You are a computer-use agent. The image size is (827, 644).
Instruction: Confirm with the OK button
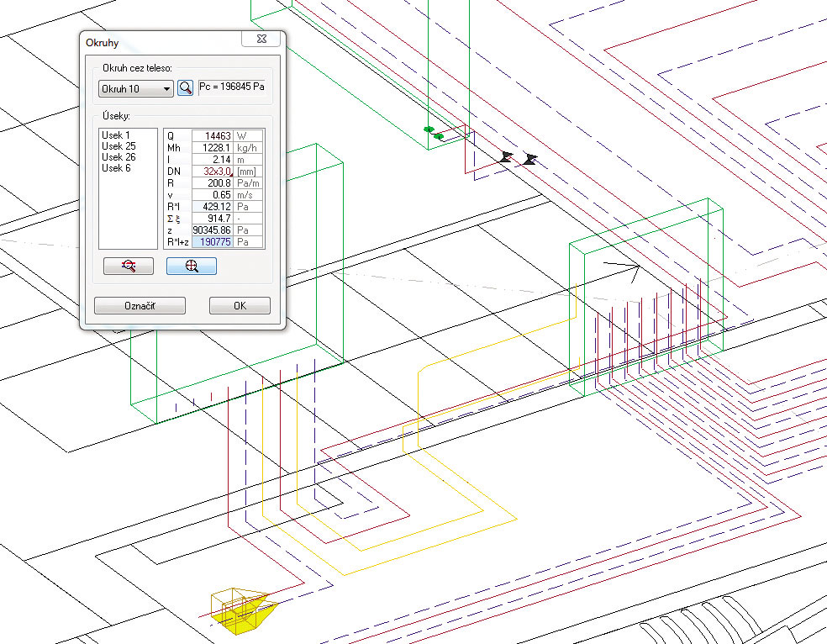[240, 306]
